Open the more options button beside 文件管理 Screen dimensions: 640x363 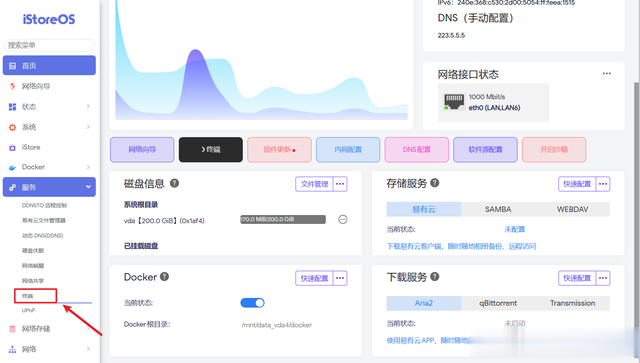[340, 184]
